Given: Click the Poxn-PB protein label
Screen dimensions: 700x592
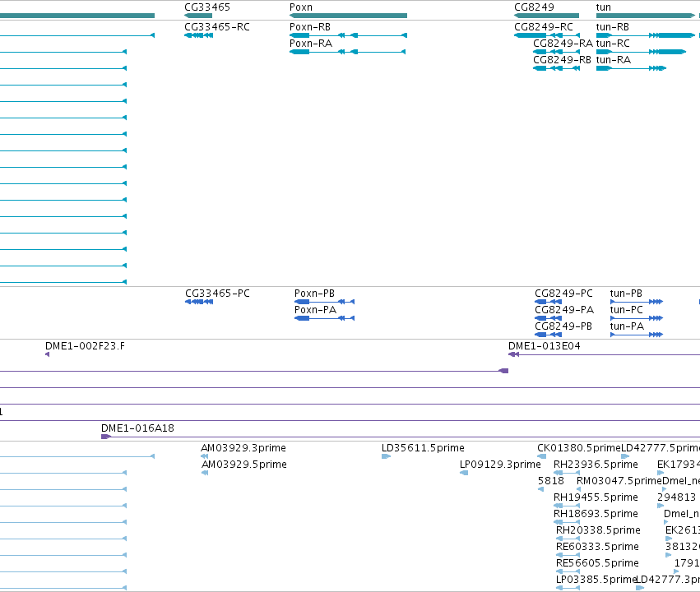Looking at the screenshot, I should 314,293.
